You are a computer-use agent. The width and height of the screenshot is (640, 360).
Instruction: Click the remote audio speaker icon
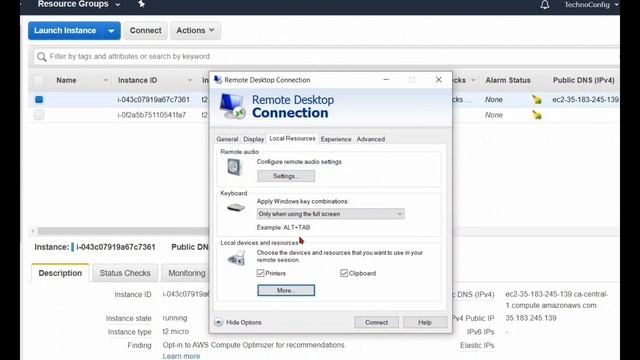[235, 167]
